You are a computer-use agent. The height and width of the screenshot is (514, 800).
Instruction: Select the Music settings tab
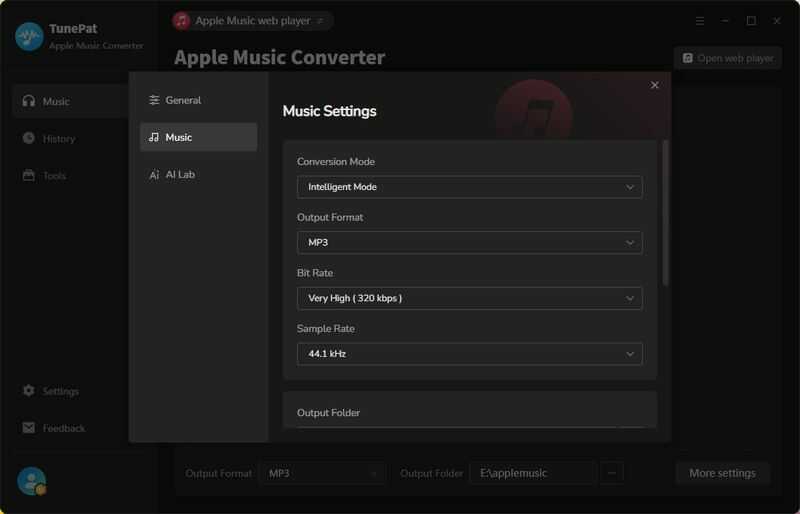198,137
